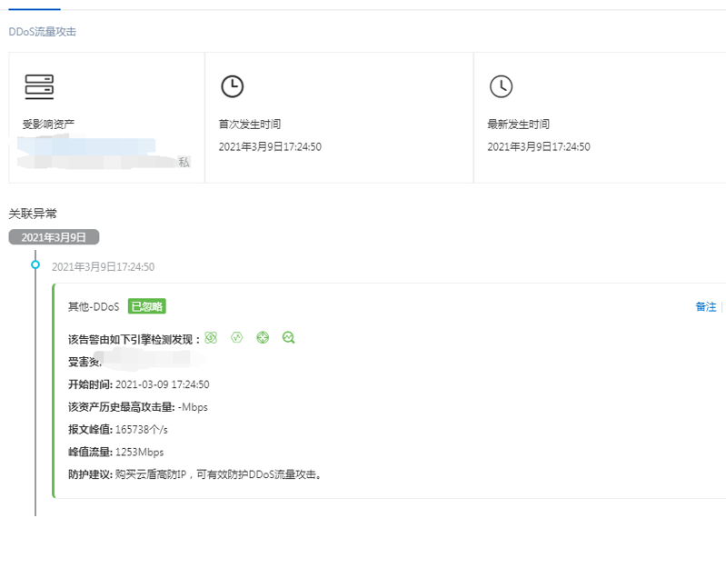The height and width of the screenshot is (588, 726).
Task: Click the 受影响资产 label
Action: [x=48, y=125]
